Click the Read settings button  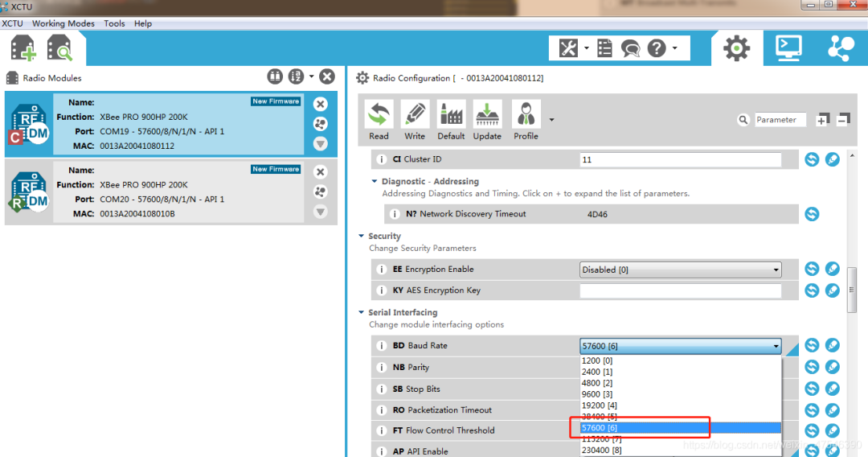point(379,121)
